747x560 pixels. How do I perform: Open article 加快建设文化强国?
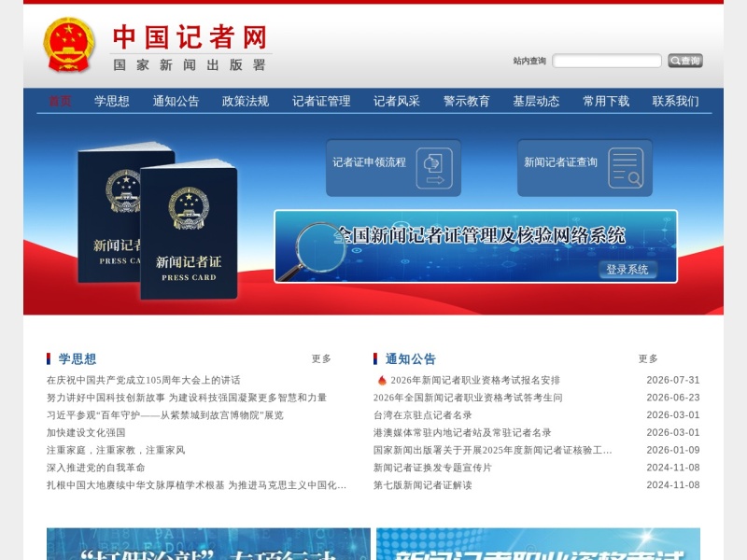86,432
